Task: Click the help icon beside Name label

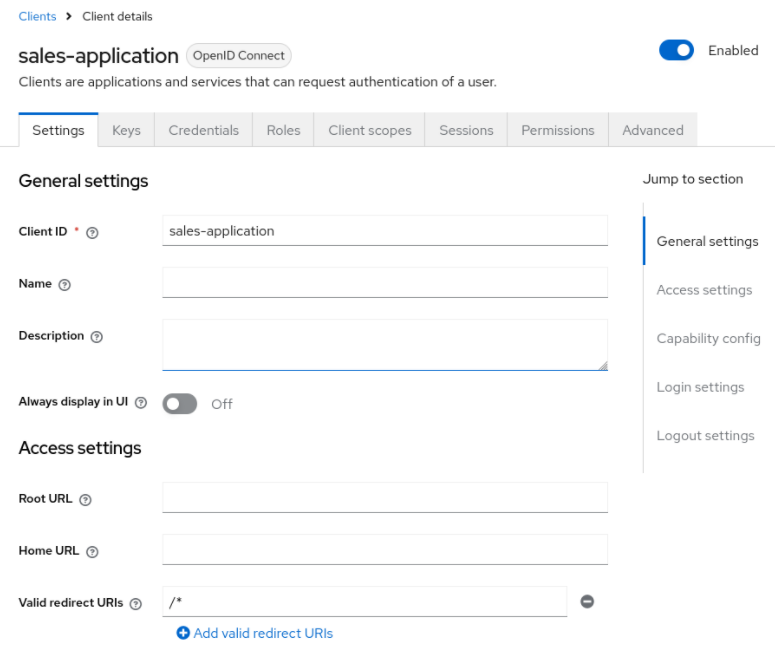Action: 65,285
